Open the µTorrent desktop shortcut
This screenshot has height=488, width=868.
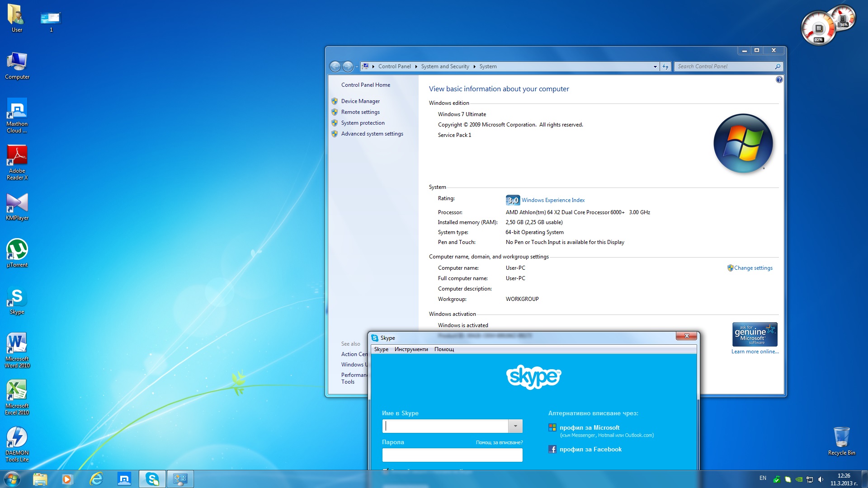17,253
